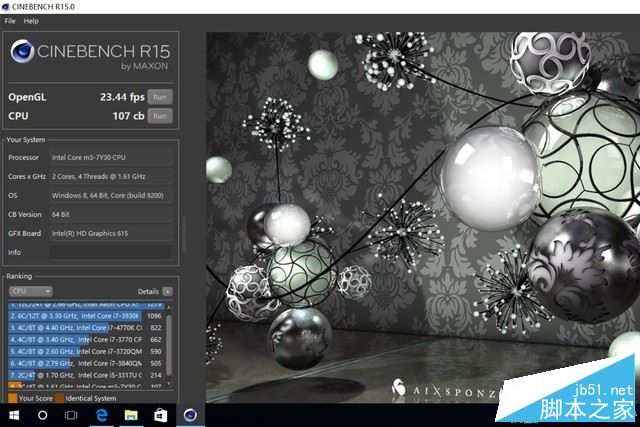640x427 pixels.
Task: Click the Cortana circle icon
Action: [x=43, y=414]
